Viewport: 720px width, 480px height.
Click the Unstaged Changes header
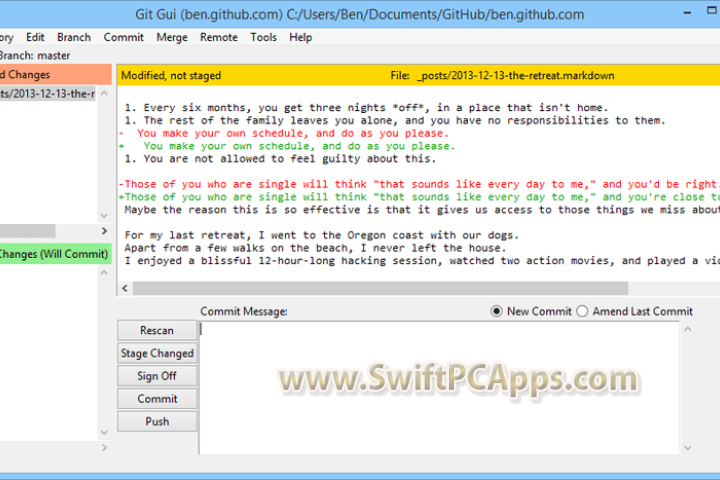56,74
